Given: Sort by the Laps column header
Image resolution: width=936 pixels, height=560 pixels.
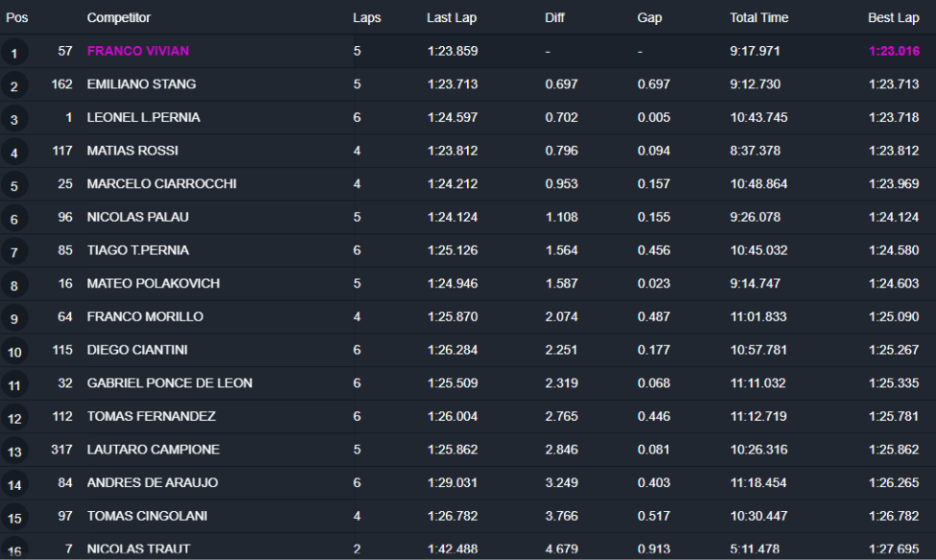Looking at the screenshot, I should [x=366, y=18].
